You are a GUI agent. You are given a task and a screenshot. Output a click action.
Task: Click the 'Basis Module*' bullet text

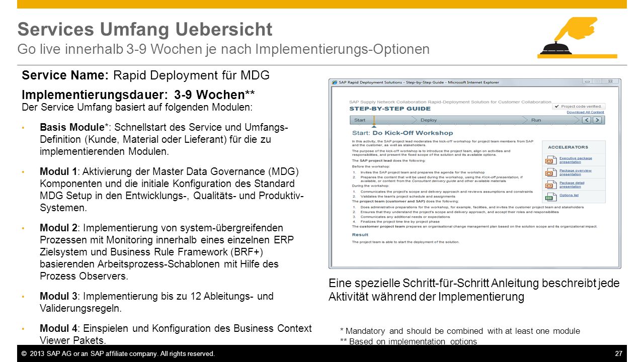click(164, 139)
